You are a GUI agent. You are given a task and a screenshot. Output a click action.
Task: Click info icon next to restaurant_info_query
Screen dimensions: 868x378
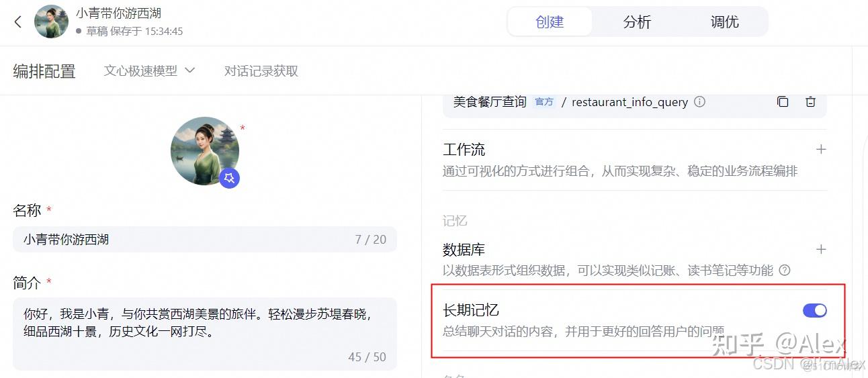click(x=699, y=102)
